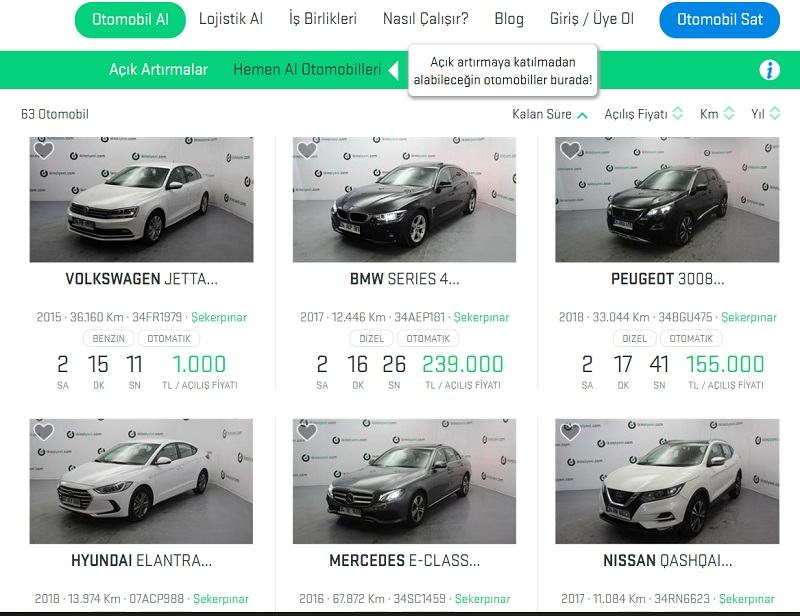The height and width of the screenshot is (616, 800).
Task: Click the 34SC1459 plate text
Action: (419, 599)
